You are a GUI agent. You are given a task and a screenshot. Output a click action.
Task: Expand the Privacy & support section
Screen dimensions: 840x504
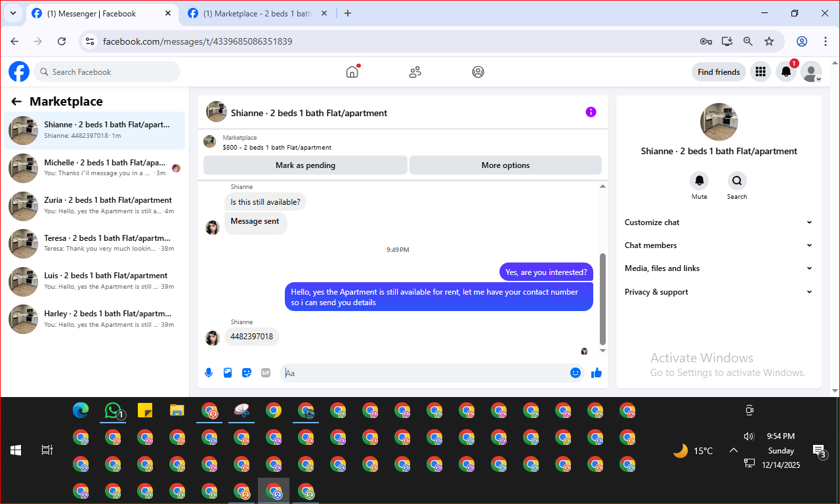pos(719,292)
